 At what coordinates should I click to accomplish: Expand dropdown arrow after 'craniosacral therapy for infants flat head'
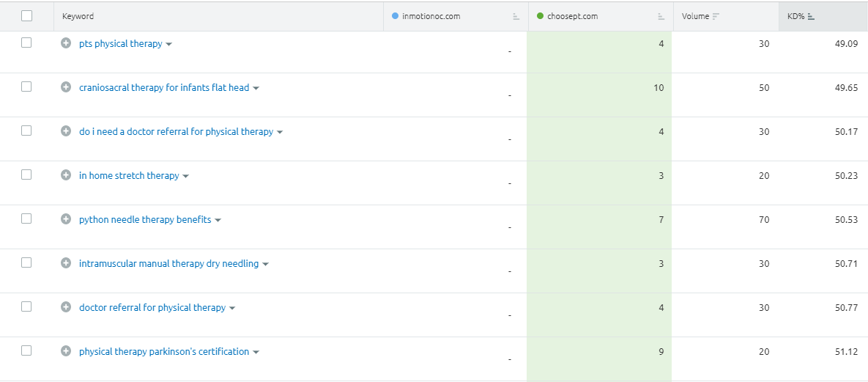coord(256,88)
